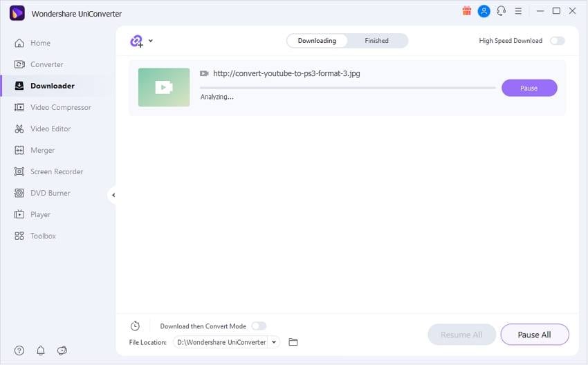The height and width of the screenshot is (365, 588).
Task: Open the headset customer support icon
Action: (x=502, y=11)
